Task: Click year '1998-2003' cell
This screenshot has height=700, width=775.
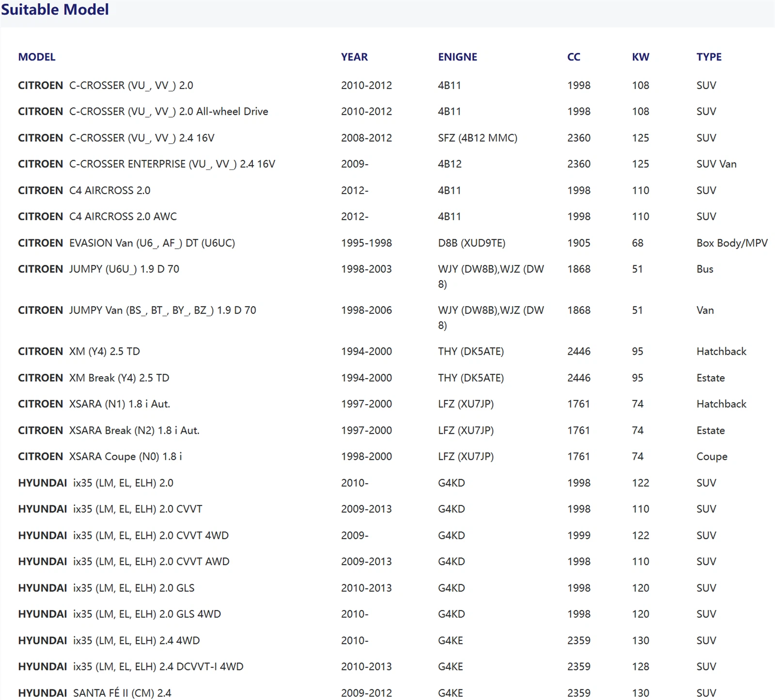Action: (x=366, y=269)
